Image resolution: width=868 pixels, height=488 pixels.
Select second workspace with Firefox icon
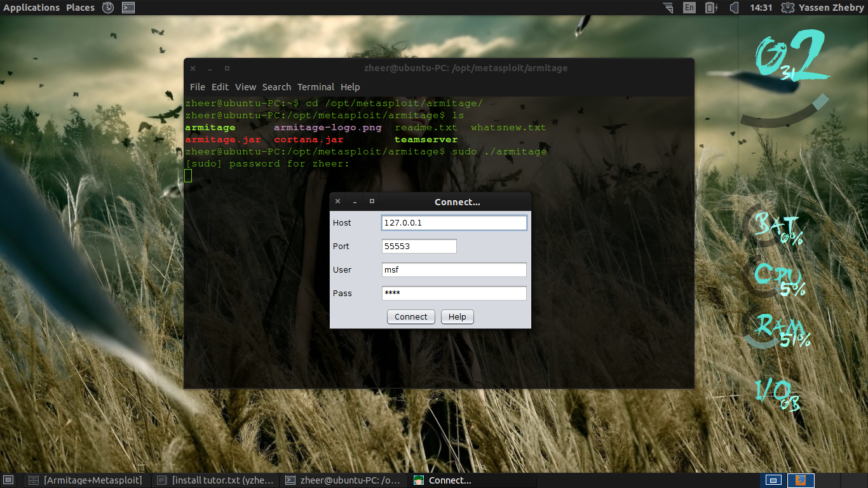pos(801,480)
